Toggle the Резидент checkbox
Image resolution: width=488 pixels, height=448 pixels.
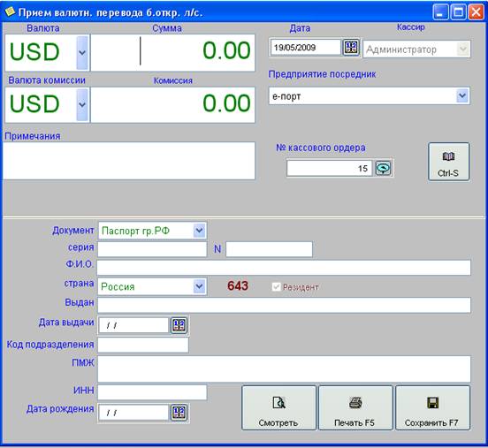point(276,287)
